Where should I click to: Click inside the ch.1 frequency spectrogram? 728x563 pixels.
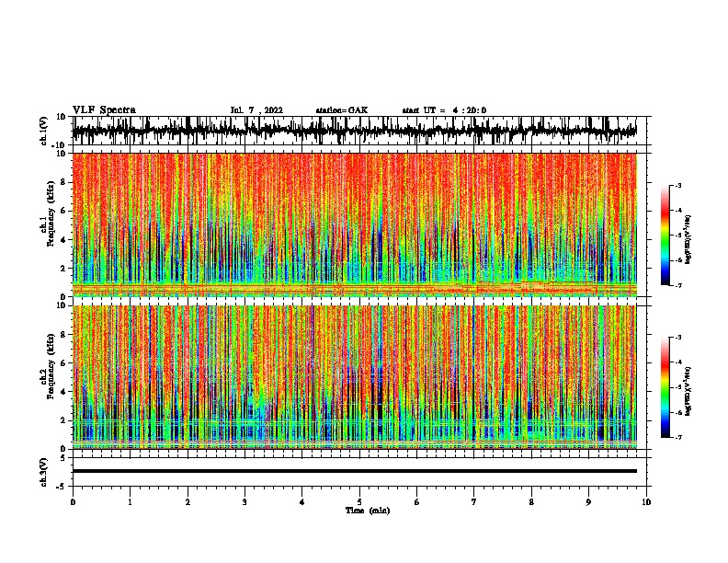pos(354,224)
